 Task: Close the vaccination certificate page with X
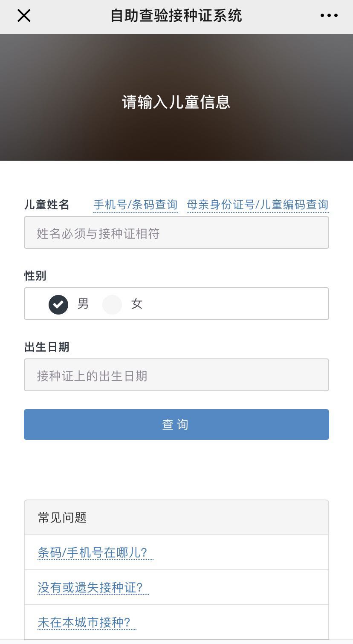(24, 16)
